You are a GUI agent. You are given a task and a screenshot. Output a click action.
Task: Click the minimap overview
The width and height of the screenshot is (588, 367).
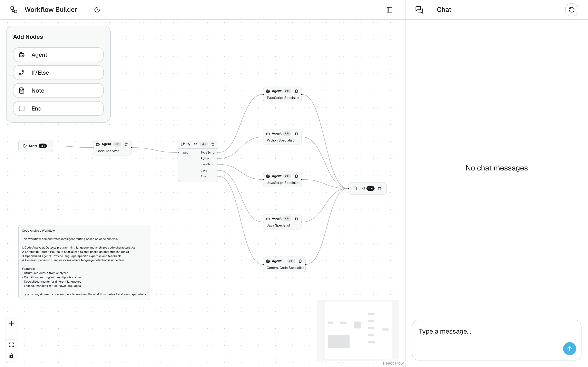[358, 330]
